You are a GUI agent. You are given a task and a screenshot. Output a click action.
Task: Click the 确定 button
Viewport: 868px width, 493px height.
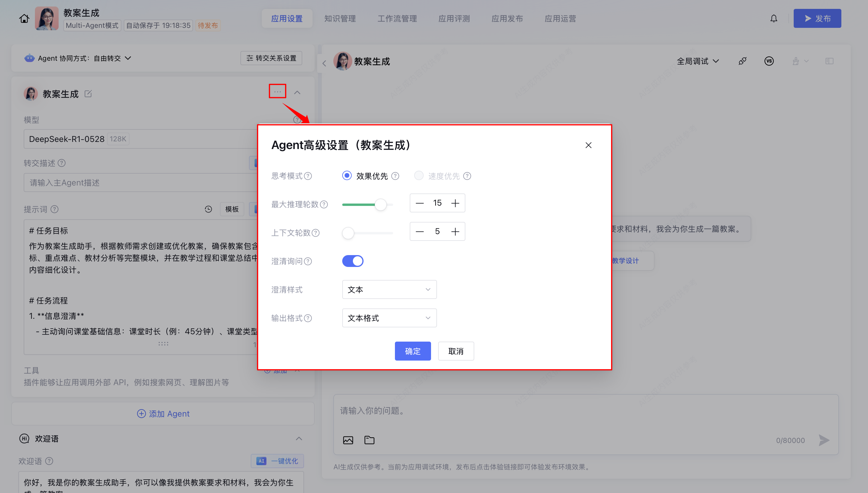tap(413, 351)
